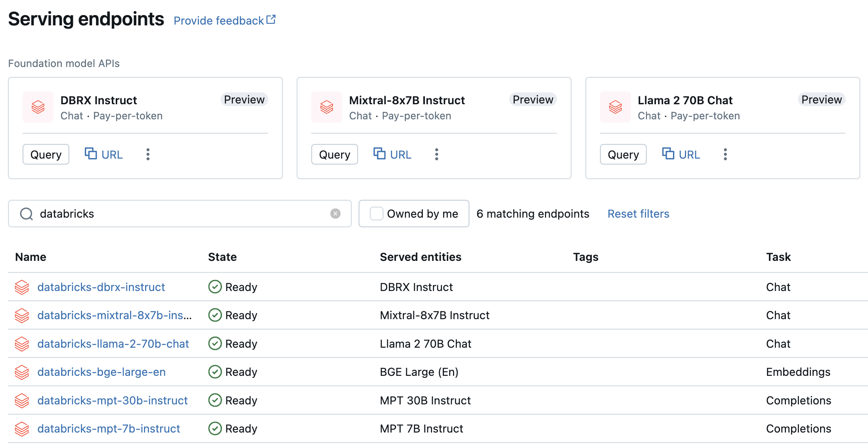Click the search magnifier icon
This screenshot has width=868, height=448.
(27, 214)
